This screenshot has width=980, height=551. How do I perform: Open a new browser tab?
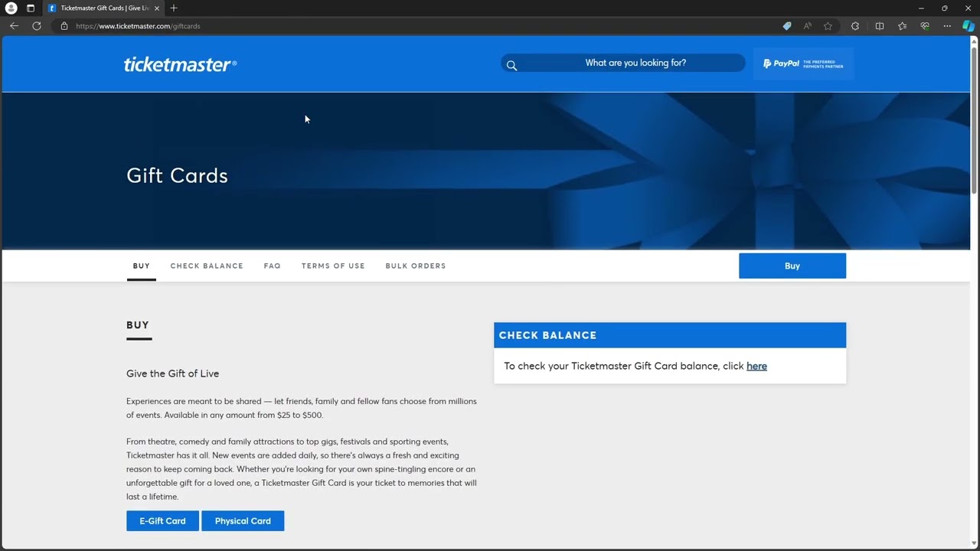pyautogui.click(x=174, y=8)
